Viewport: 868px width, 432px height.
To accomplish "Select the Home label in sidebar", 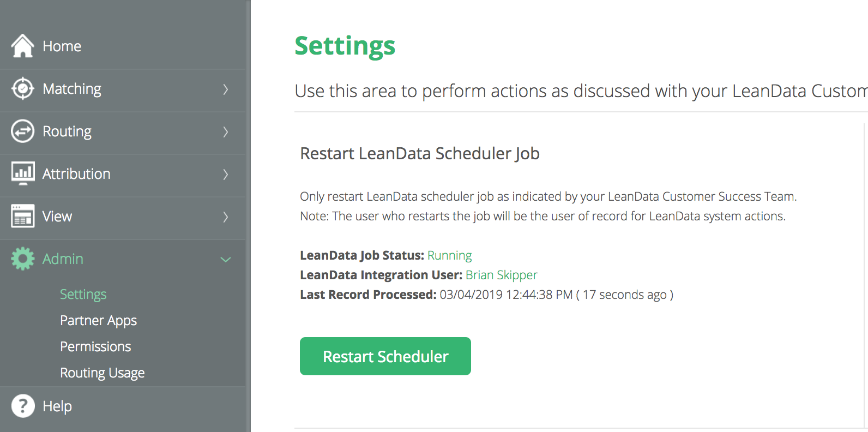I will [62, 46].
